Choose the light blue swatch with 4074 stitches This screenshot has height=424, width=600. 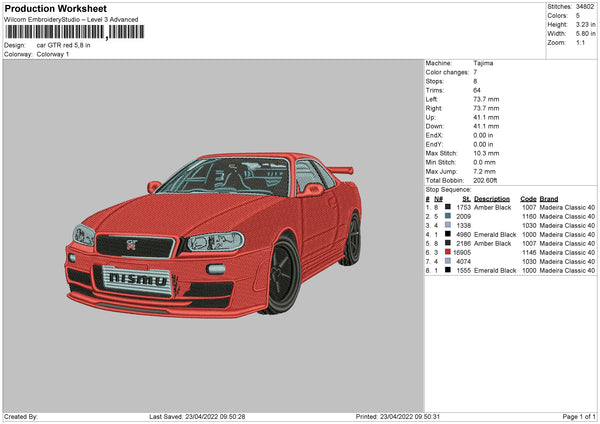click(447, 261)
